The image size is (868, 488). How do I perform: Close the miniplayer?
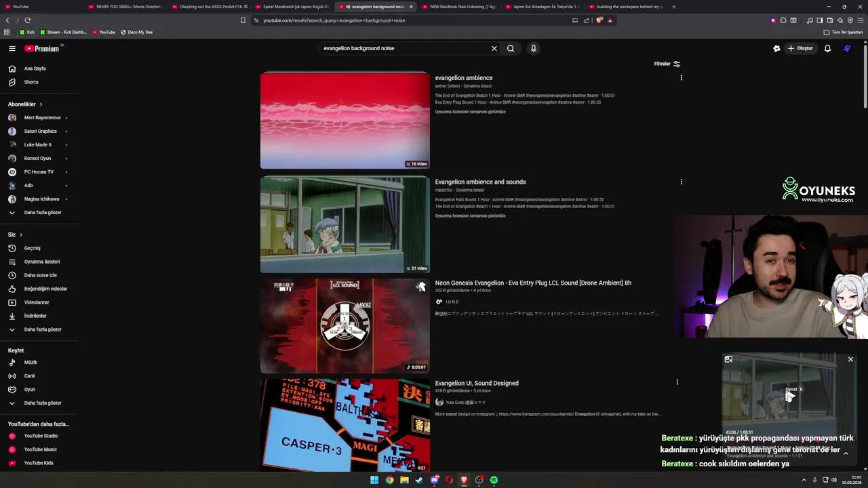point(850,359)
